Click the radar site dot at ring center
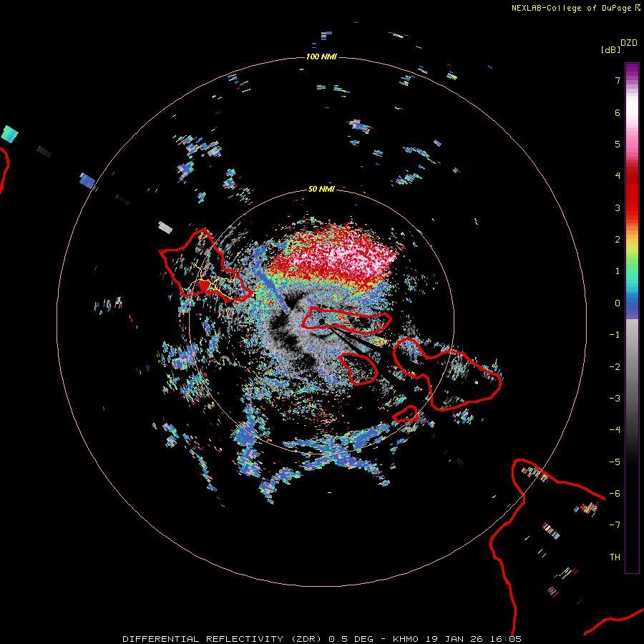 (x=321, y=321)
